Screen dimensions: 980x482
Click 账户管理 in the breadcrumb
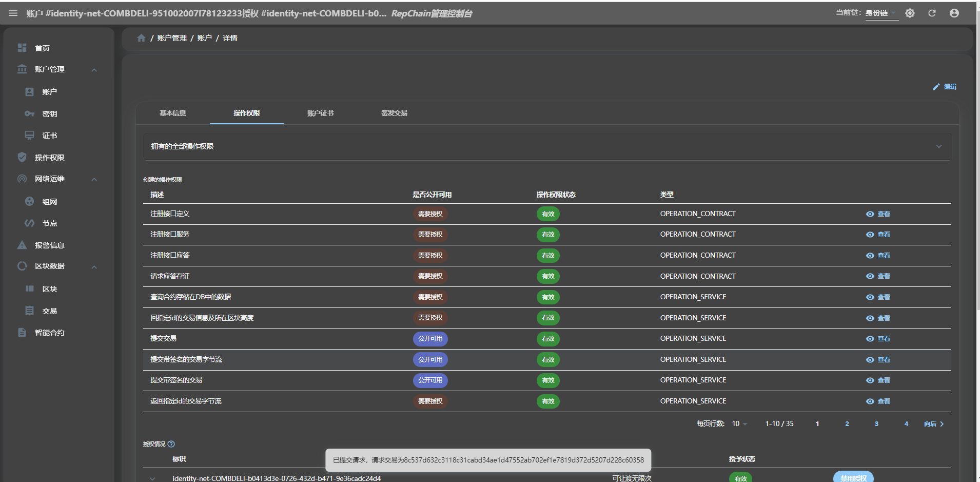click(172, 38)
